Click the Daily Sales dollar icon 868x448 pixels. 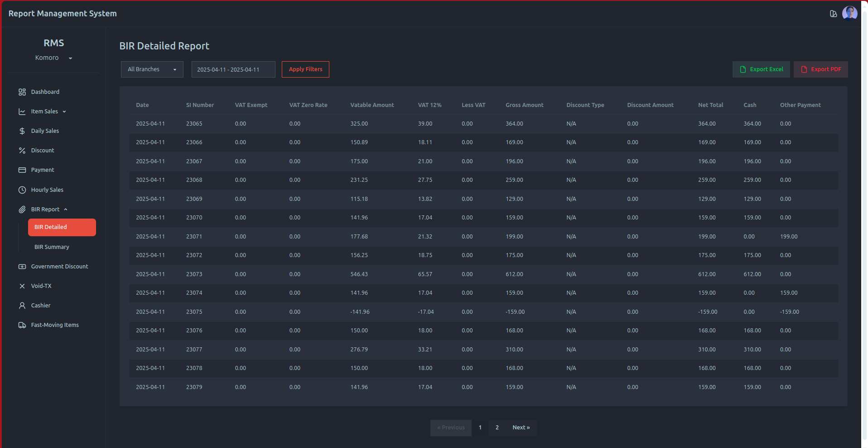tap(22, 131)
